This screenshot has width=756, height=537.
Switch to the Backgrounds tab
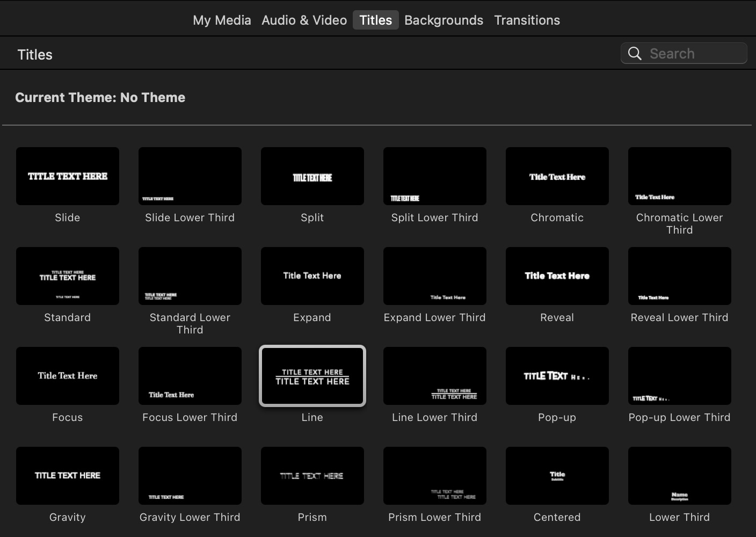[x=444, y=20]
